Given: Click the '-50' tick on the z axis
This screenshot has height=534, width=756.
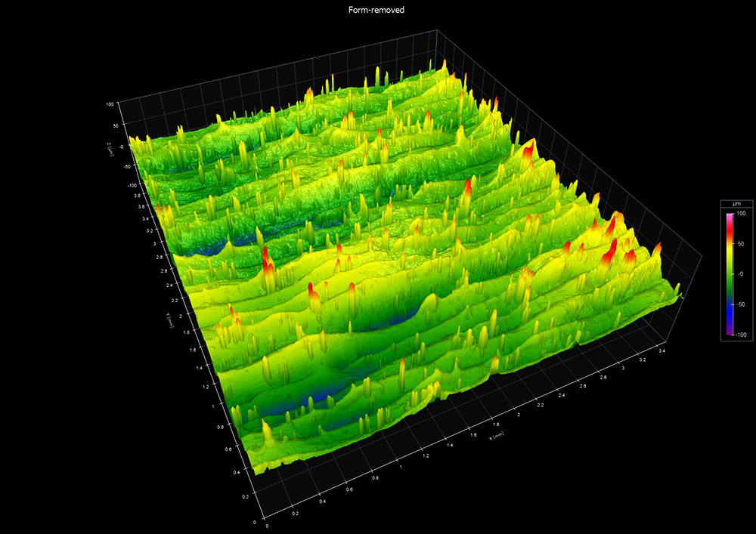Looking at the screenshot, I should [125, 167].
